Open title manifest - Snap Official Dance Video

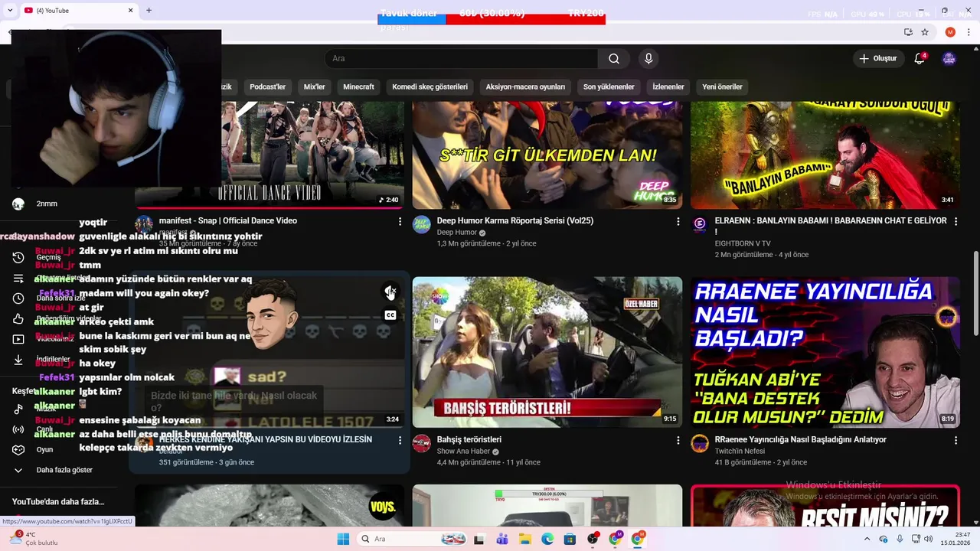coord(228,220)
